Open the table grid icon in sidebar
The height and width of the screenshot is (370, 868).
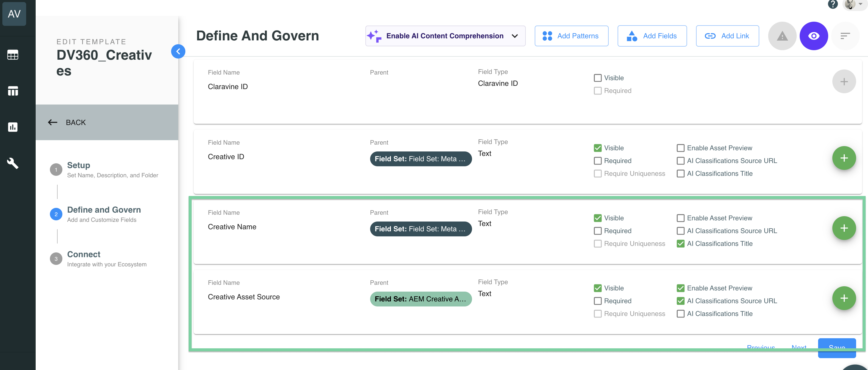(13, 55)
